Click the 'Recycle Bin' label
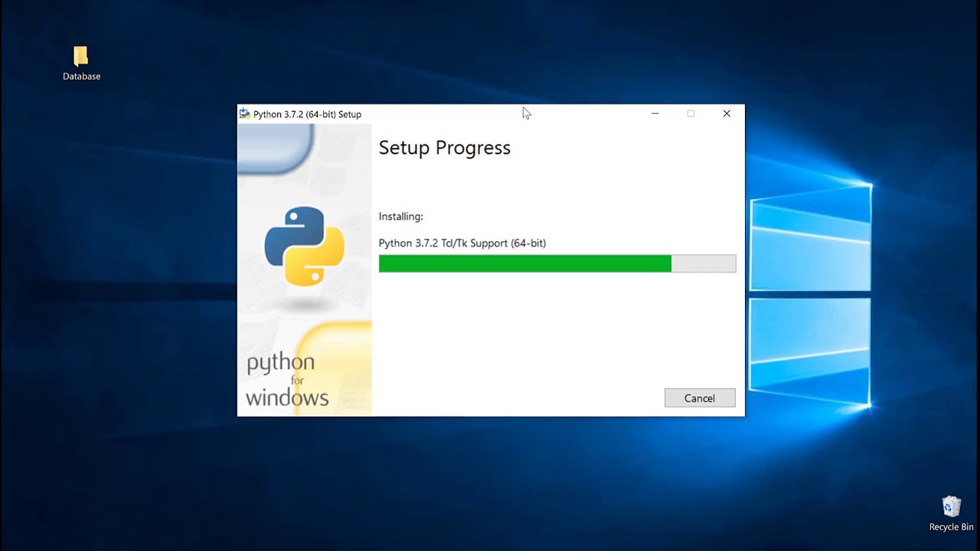The image size is (980, 551). [x=952, y=527]
